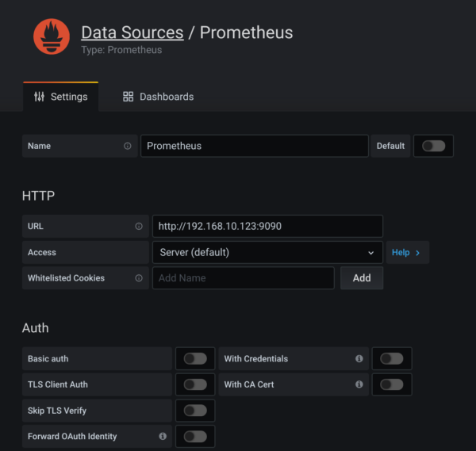The height and width of the screenshot is (451, 476).
Task: Click the Forward OAuth Identity info icon
Action: pos(163,437)
